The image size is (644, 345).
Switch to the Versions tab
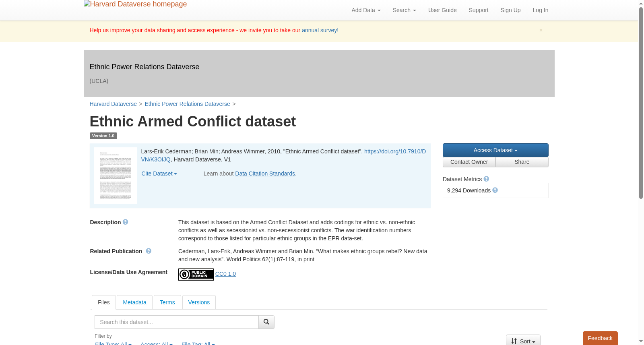pos(199,302)
